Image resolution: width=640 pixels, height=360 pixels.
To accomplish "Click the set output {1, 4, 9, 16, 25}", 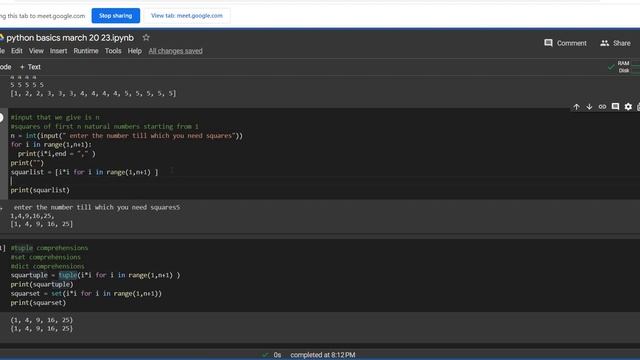I will click(42, 329).
